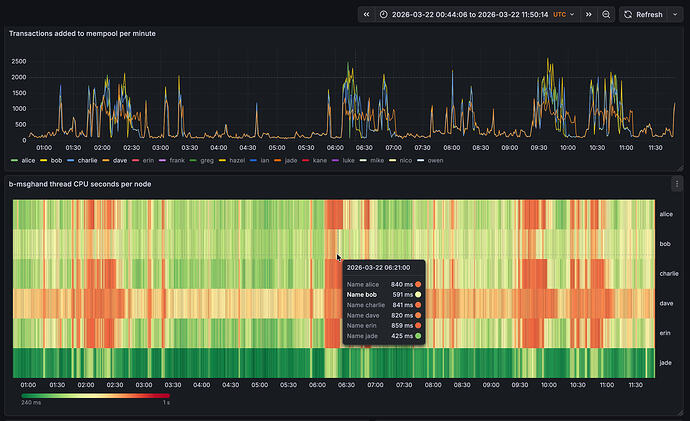The height and width of the screenshot is (421, 690).
Task: Toggle the alice series in legend
Action: (x=28, y=160)
